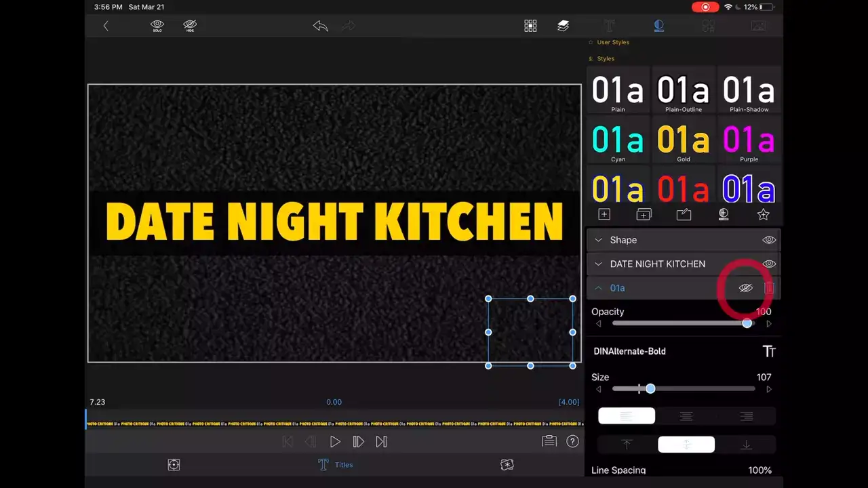Decrease opacity with left arrow
The width and height of the screenshot is (868, 488).
pyautogui.click(x=598, y=324)
